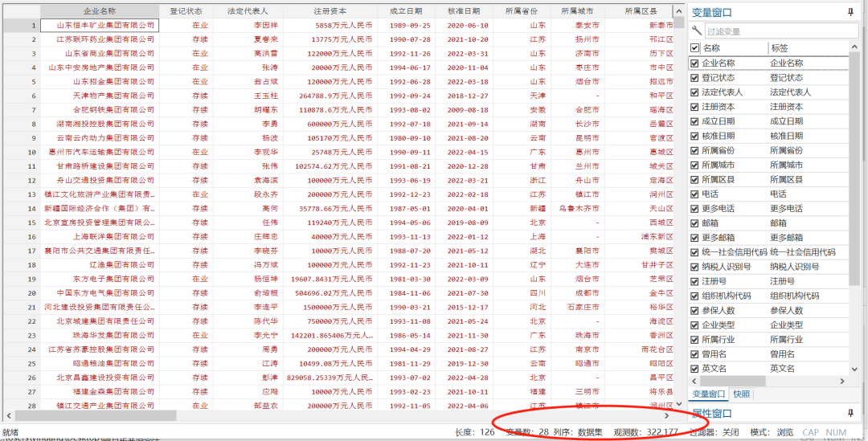Uncheck the 成立日期 variable checkbox
This screenshot has width=868, height=441.
coord(694,121)
